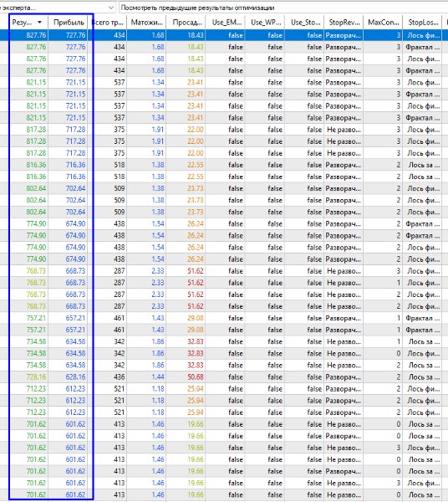
Task: Select profit 727.76 in the highlighted row
Action: pyautogui.click(x=75, y=35)
